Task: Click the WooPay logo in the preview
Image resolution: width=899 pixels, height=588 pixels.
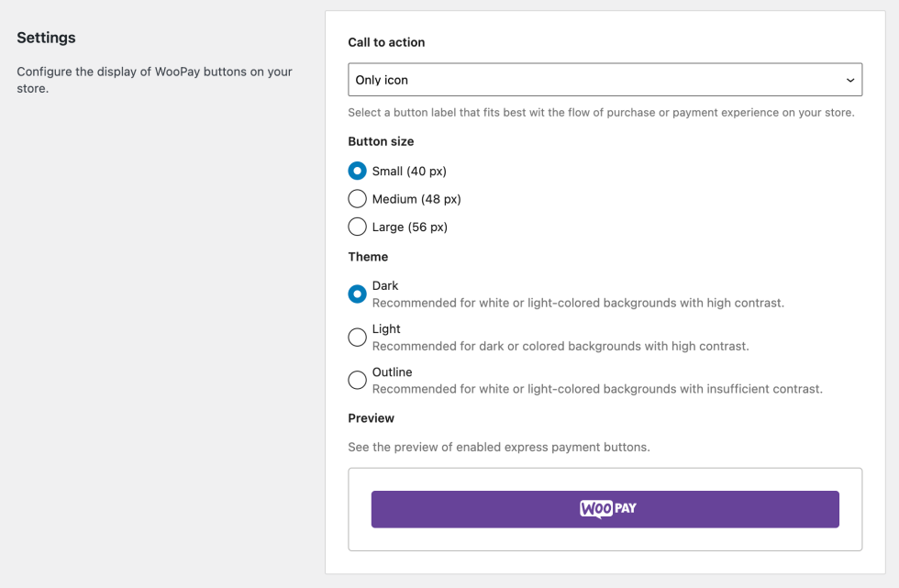Action: click(x=607, y=508)
